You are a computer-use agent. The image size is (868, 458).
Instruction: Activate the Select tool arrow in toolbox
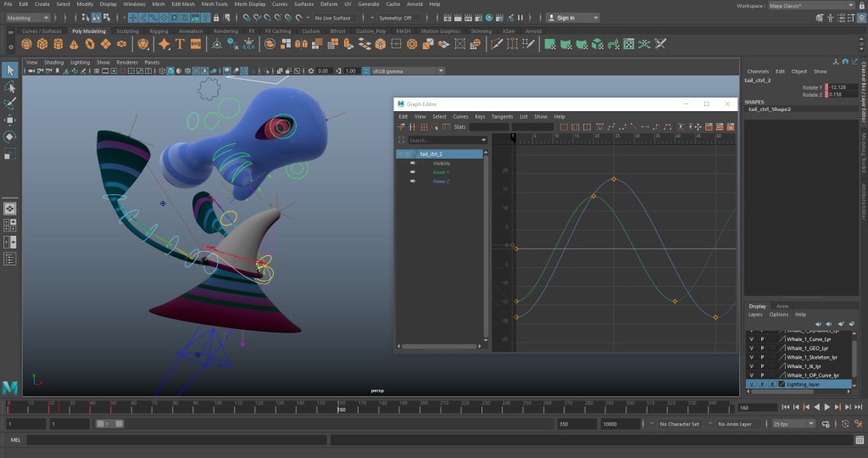click(x=9, y=70)
